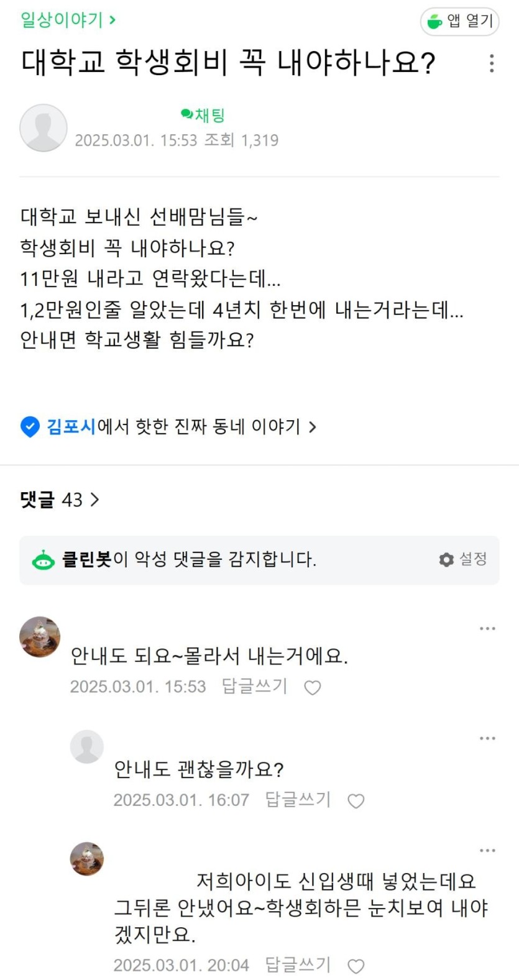Screen dimensions: 519x980
Task: Open the 일상이야기 category link
Action: [68, 20]
